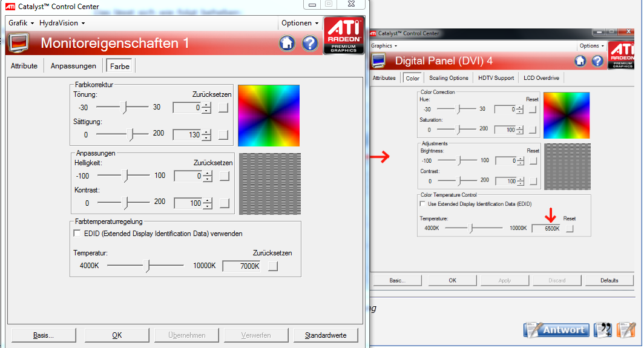Click the 6500K temperature field

point(546,229)
